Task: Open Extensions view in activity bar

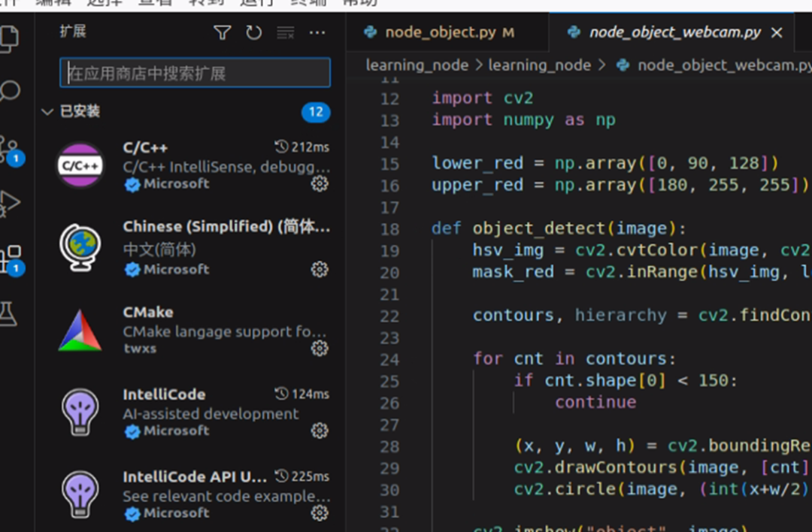Action: (x=11, y=258)
